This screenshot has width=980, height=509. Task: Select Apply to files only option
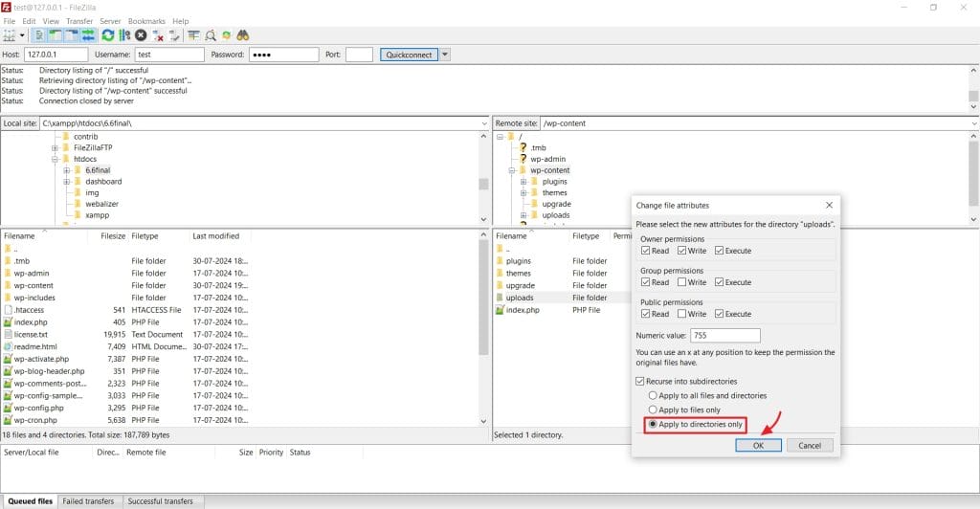tap(653, 409)
